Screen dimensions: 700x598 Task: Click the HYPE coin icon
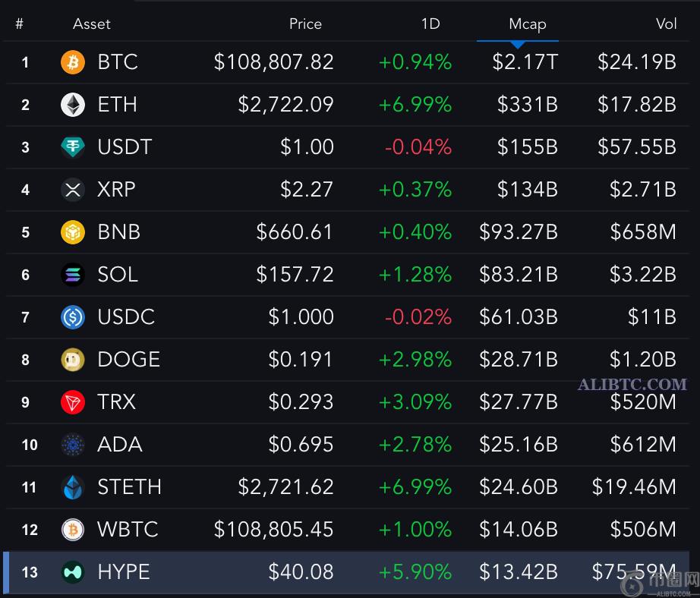(x=73, y=572)
